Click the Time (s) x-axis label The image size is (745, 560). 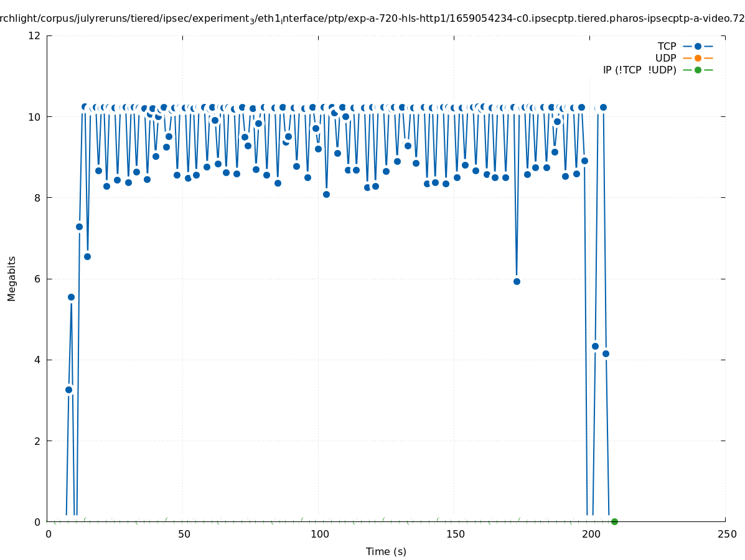tap(386, 551)
